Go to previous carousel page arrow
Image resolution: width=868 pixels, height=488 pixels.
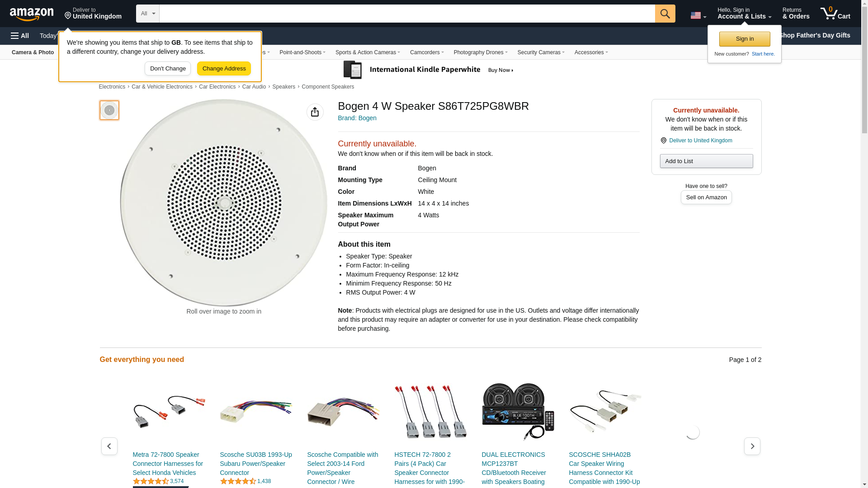click(109, 446)
